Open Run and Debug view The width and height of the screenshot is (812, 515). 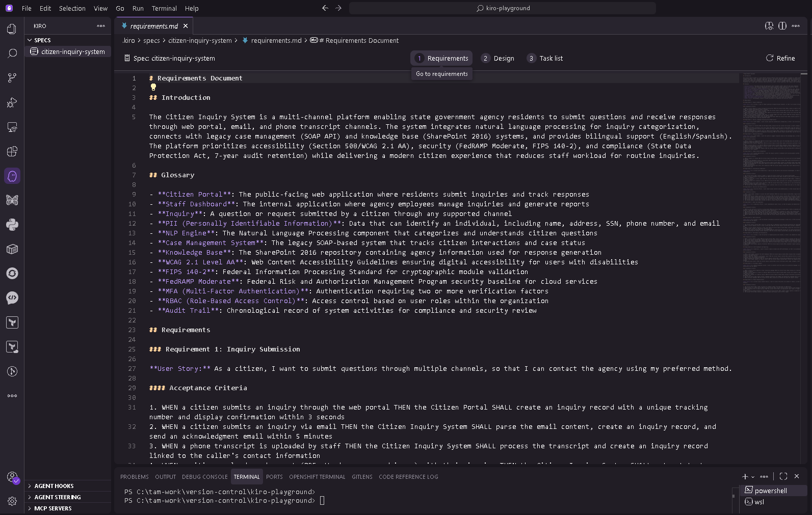12,102
